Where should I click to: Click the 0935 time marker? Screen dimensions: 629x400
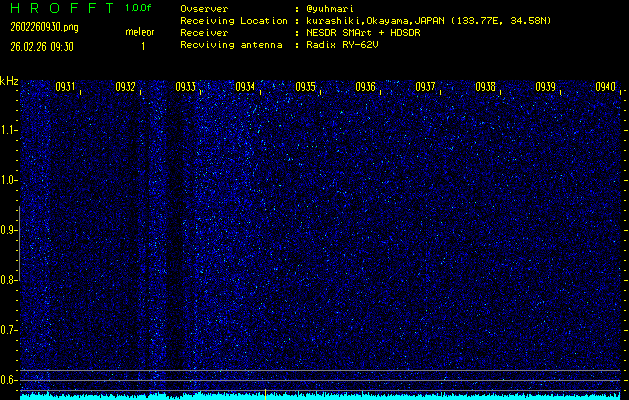305,87
